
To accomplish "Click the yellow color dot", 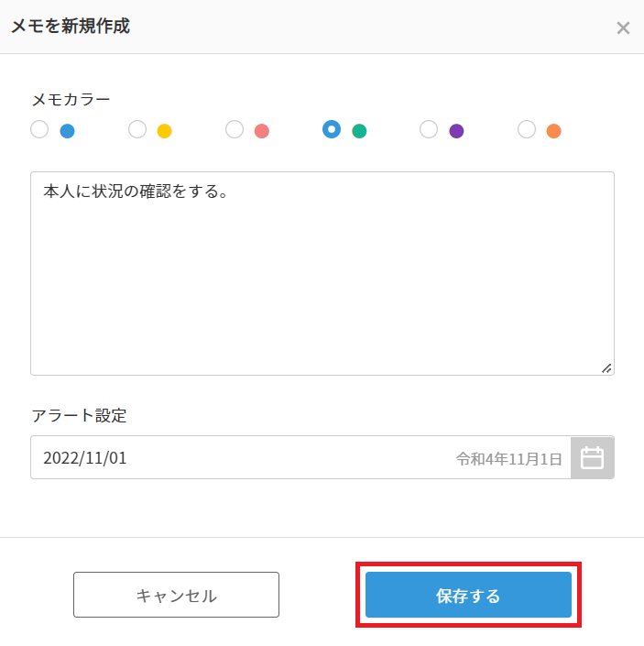I will click(165, 131).
